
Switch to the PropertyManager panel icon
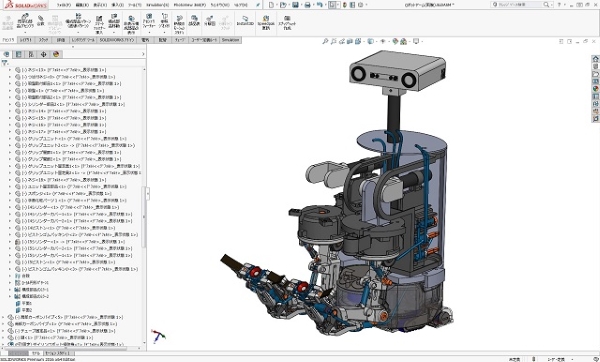click(x=19, y=54)
